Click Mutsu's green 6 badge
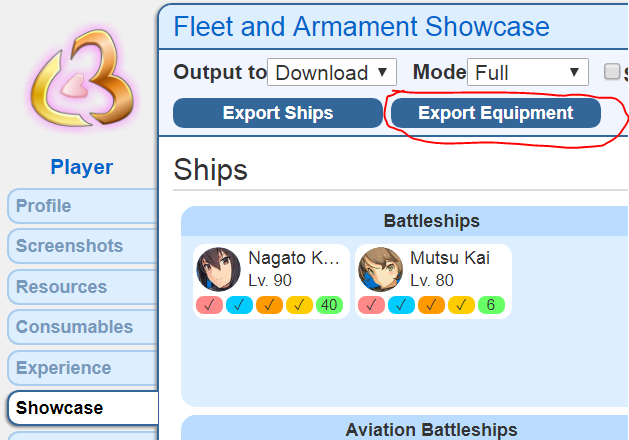 (x=491, y=305)
